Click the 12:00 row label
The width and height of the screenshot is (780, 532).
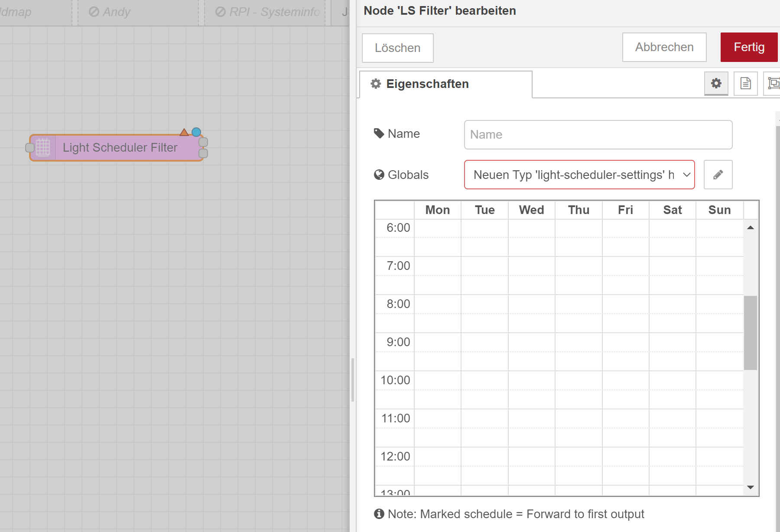395,457
